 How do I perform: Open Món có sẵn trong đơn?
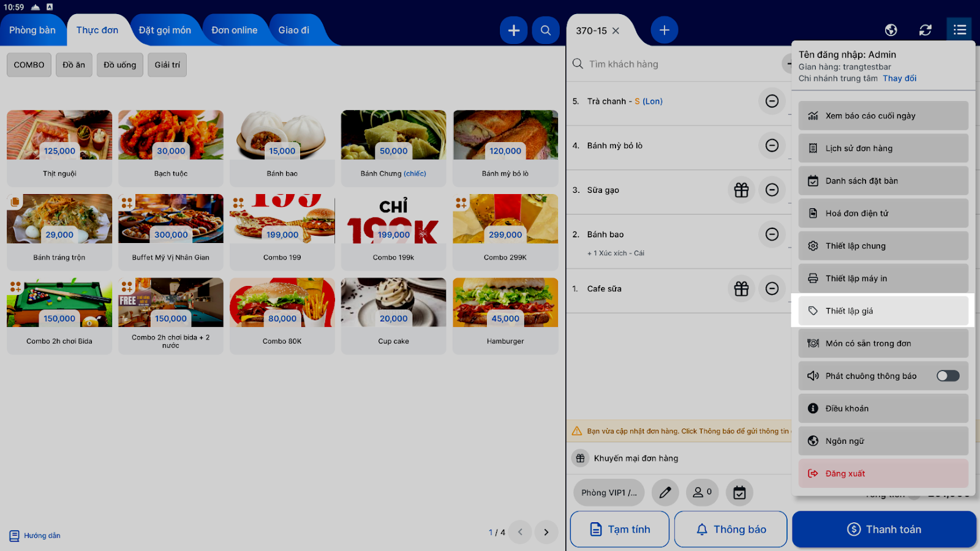(883, 343)
